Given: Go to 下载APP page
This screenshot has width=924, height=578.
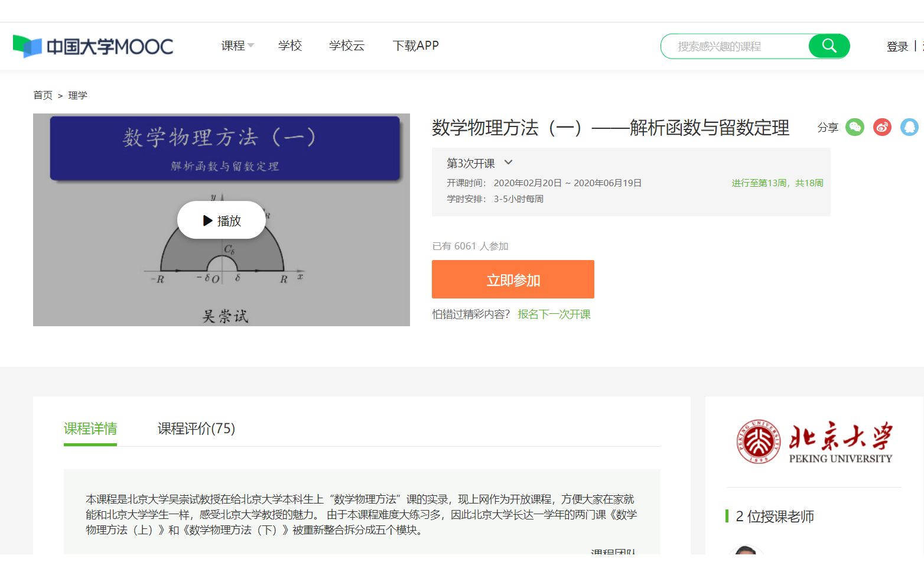Looking at the screenshot, I should [416, 46].
